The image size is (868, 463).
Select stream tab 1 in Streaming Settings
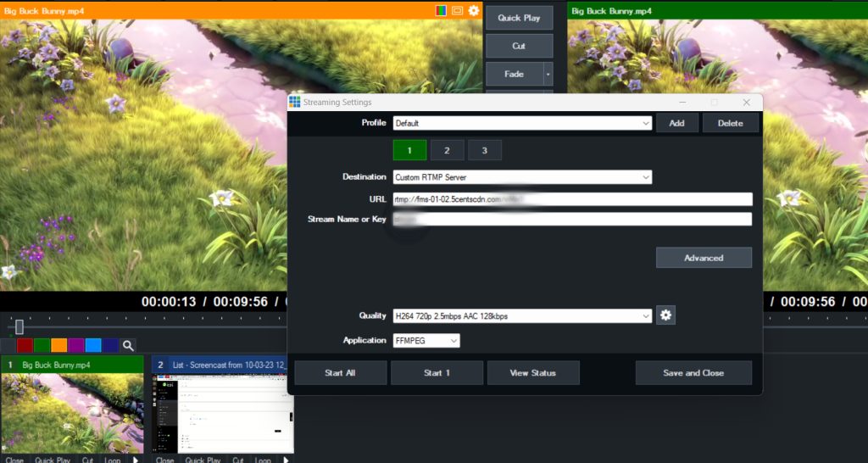tap(409, 150)
